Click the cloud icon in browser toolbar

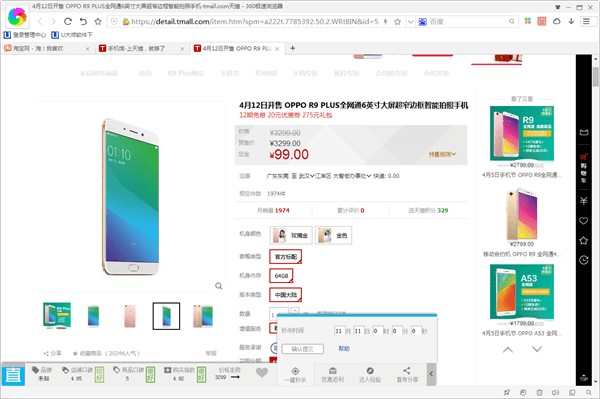[x=556, y=21]
